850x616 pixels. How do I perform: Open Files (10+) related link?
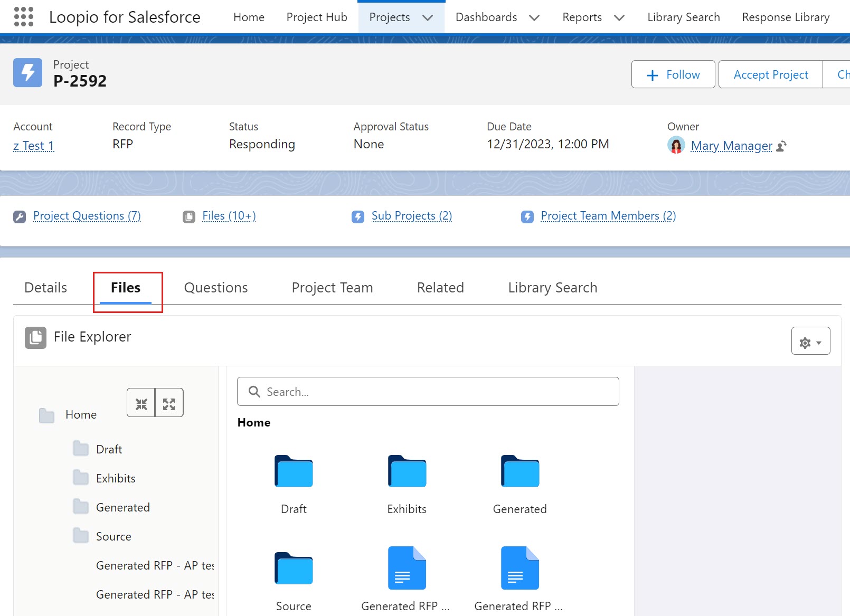click(229, 216)
